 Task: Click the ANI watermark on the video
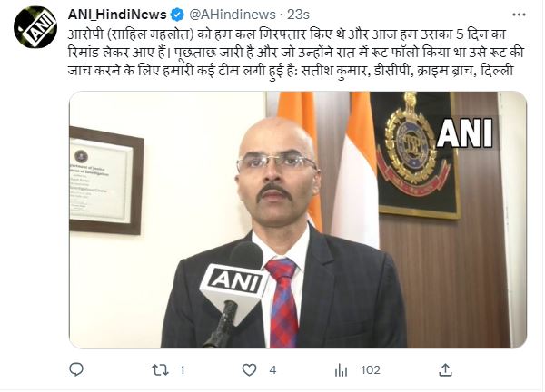tap(465, 133)
